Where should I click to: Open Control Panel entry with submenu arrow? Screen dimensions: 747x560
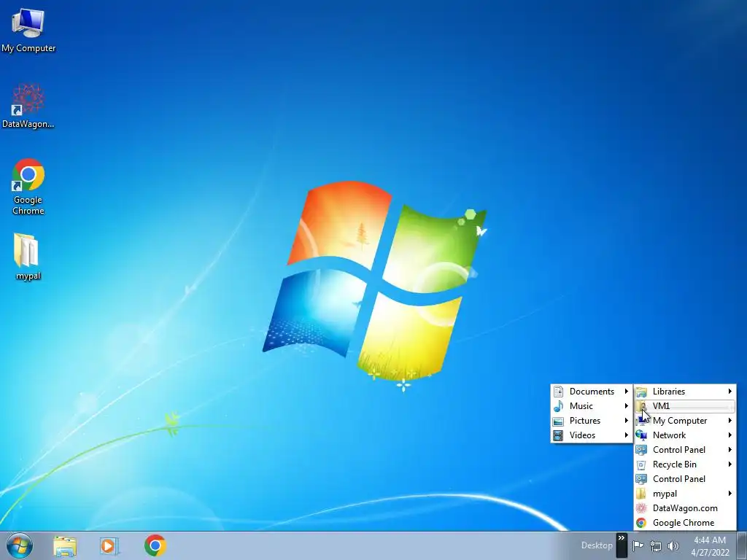[x=684, y=450]
